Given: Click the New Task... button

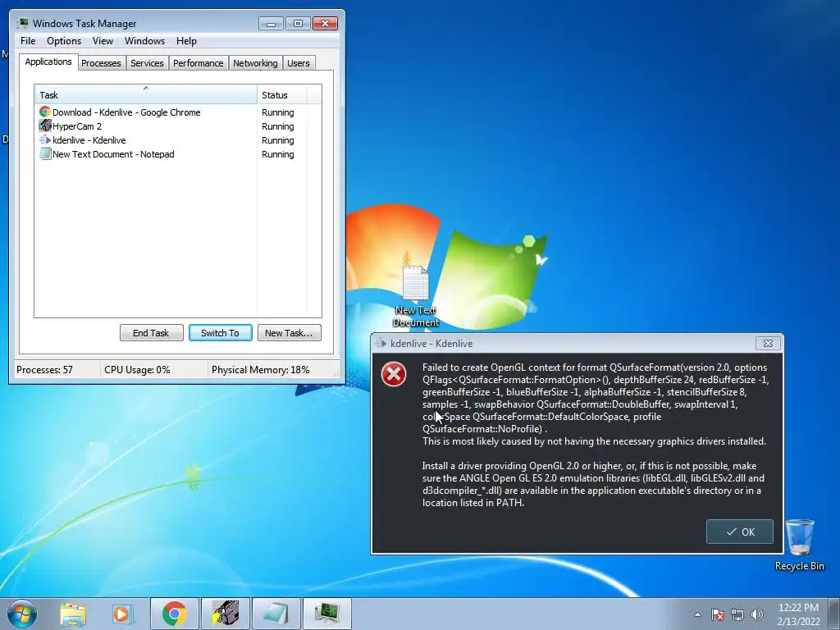Looking at the screenshot, I should (289, 333).
